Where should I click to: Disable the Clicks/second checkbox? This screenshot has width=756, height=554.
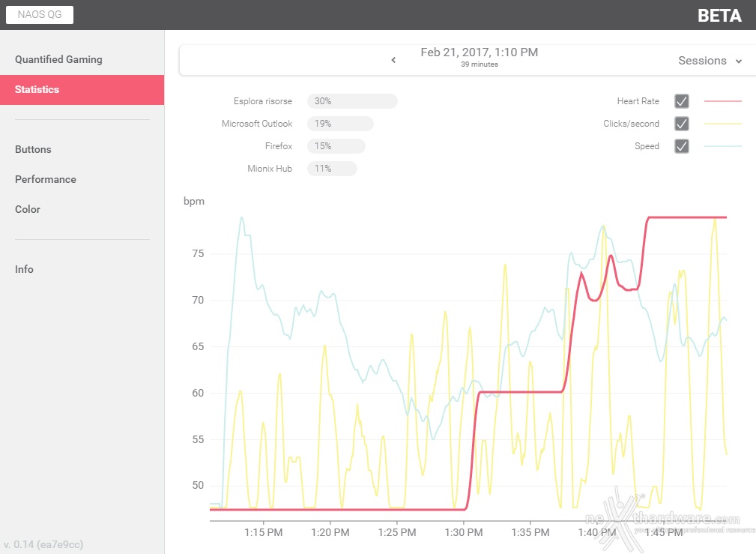(681, 124)
